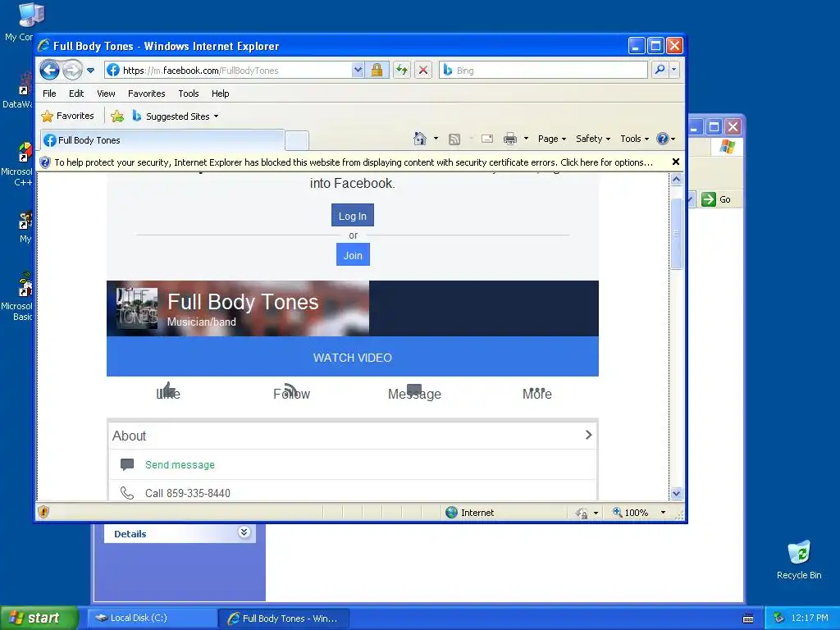Click the 100% zoom level button
This screenshot has width=840, height=630.
point(631,513)
